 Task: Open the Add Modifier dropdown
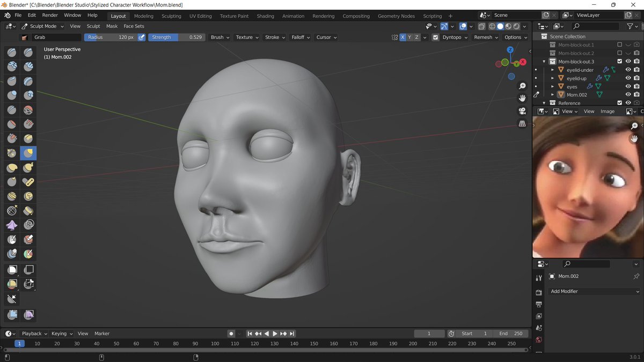click(x=595, y=291)
